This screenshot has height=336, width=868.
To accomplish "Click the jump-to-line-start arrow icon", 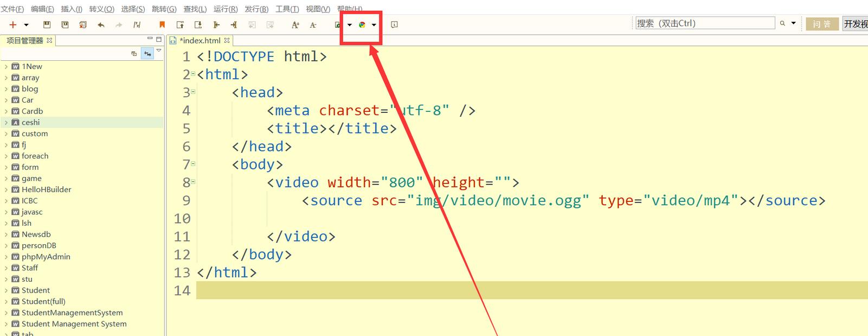I will (x=216, y=24).
